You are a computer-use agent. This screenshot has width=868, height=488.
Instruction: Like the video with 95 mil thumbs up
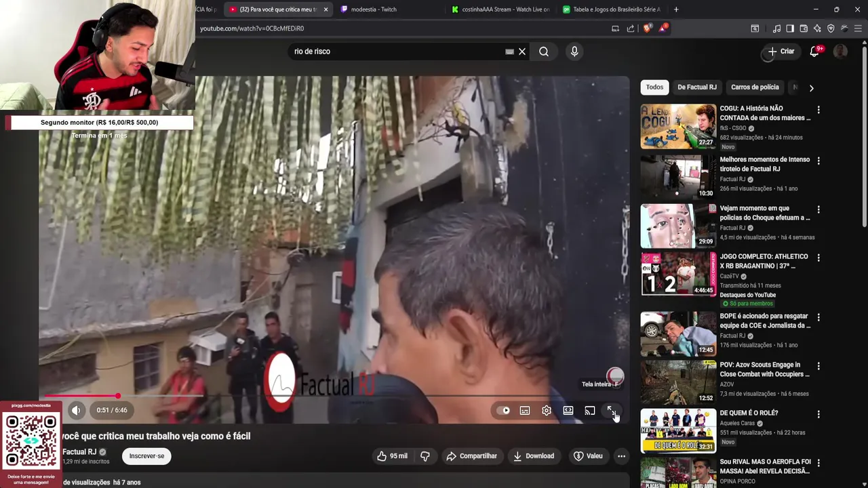click(x=393, y=456)
